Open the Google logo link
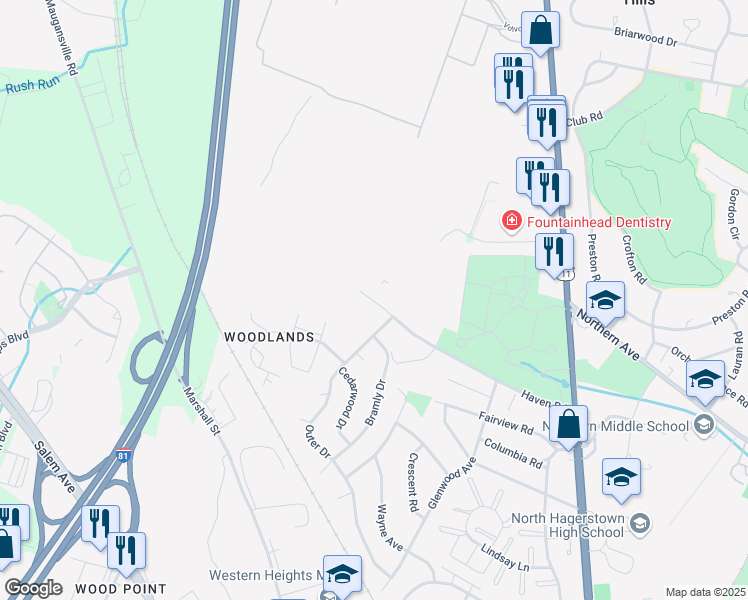Screen dimensions: 748x600 click(34, 589)
